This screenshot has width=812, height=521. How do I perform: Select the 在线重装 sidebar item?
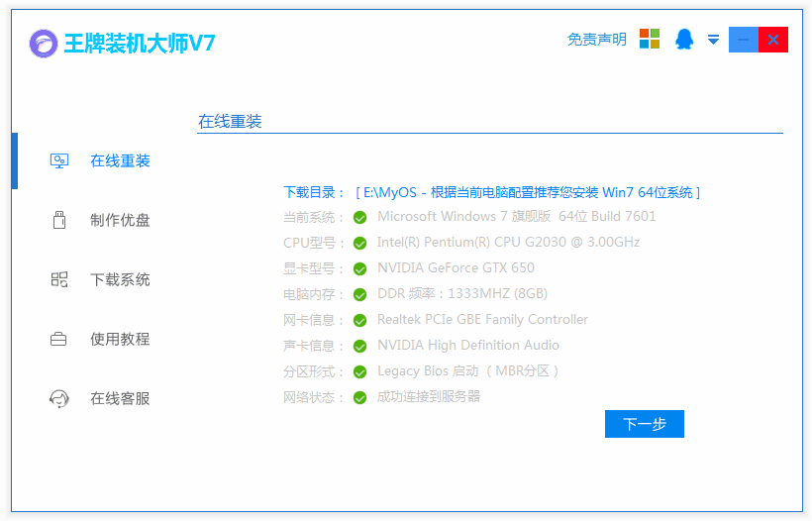pyautogui.click(x=120, y=161)
